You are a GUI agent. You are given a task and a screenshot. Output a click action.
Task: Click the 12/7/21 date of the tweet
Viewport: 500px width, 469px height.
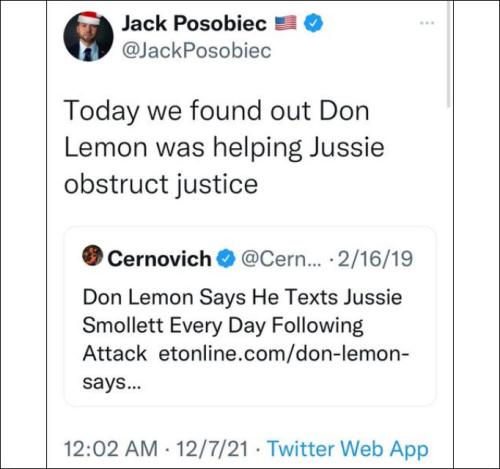click(212, 449)
